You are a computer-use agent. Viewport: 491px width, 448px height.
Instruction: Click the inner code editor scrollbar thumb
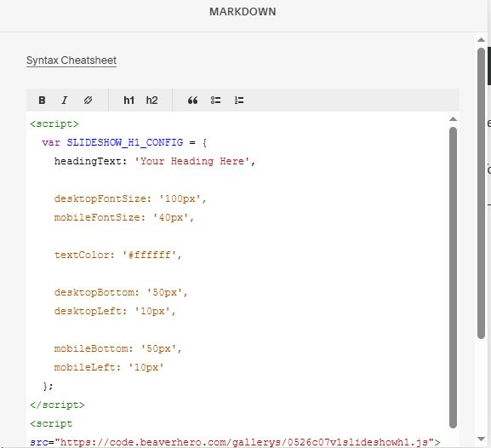click(x=453, y=278)
